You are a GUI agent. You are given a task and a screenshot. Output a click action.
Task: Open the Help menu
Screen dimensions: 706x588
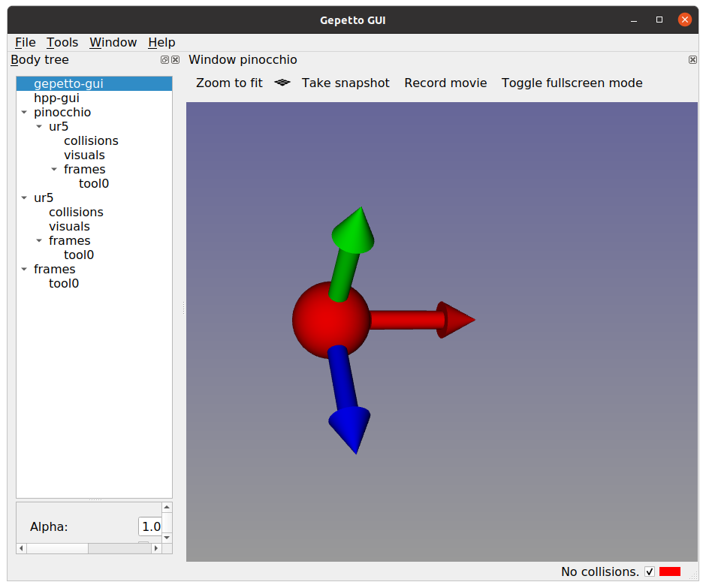click(161, 42)
